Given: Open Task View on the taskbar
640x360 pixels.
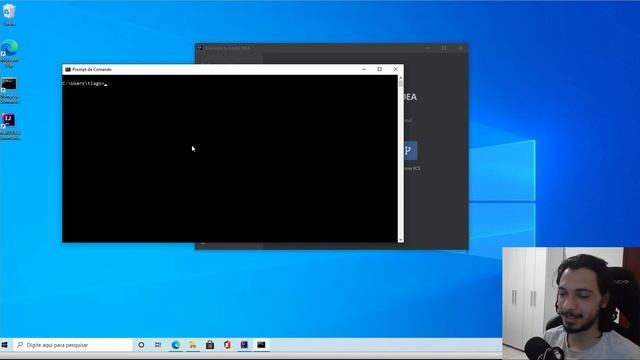Looking at the screenshot, I should tap(158, 345).
